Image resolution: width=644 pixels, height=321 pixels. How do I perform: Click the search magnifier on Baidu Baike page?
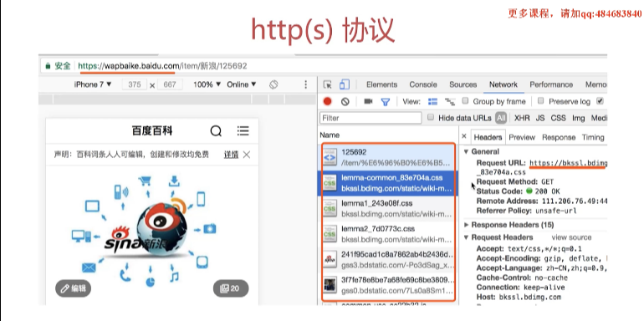click(216, 131)
